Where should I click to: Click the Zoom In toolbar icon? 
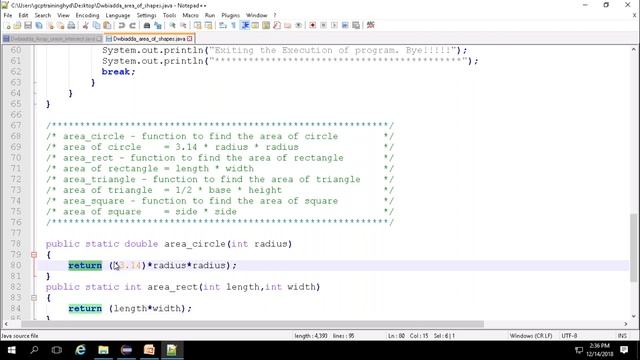pos(172,25)
